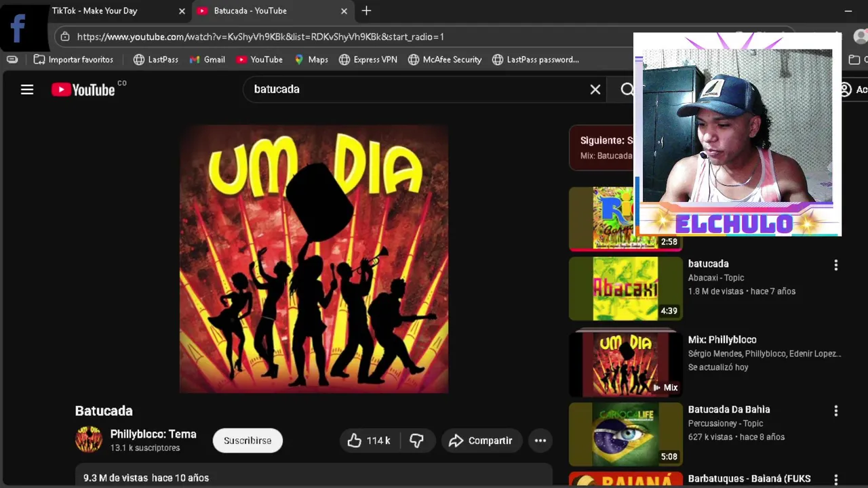Subscribe with the Suscribirse button
Image resolution: width=868 pixels, height=488 pixels.
[x=248, y=441]
